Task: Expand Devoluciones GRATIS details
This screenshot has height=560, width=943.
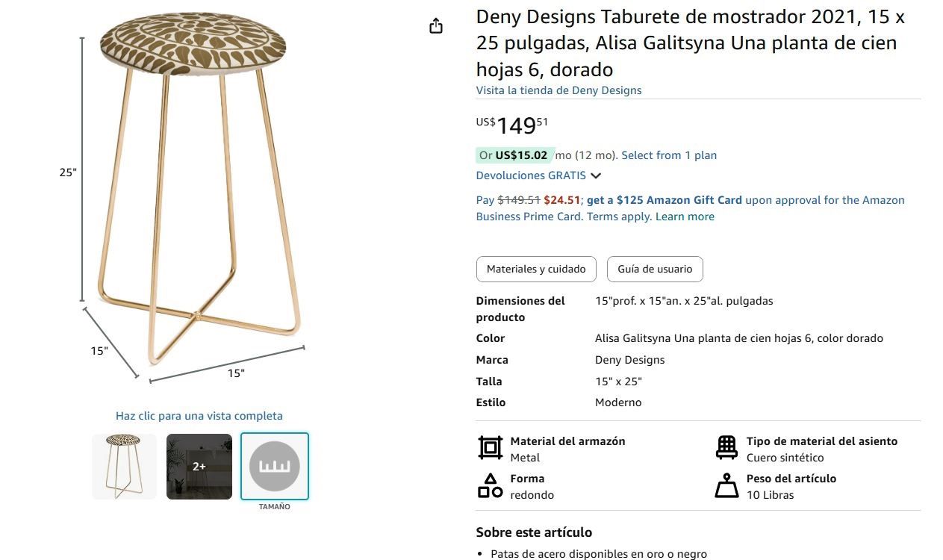Action: click(539, 175)
